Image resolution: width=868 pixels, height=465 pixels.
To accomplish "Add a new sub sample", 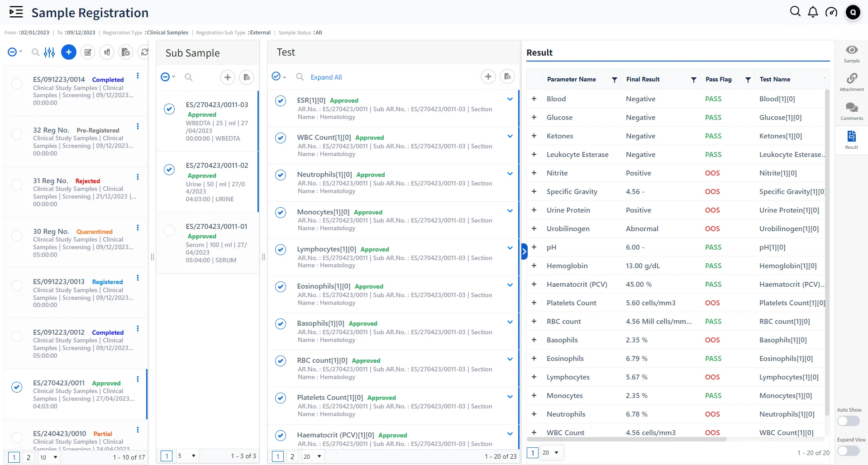I will 228,77.
